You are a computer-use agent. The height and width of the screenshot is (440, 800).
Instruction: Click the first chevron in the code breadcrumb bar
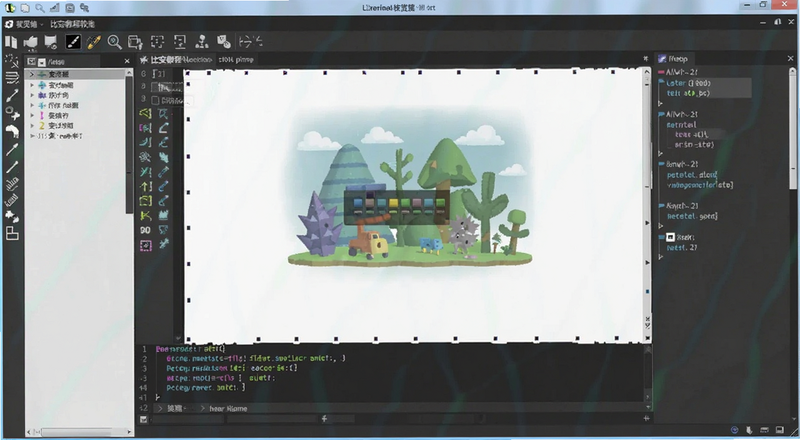click(x=160, y=408)
